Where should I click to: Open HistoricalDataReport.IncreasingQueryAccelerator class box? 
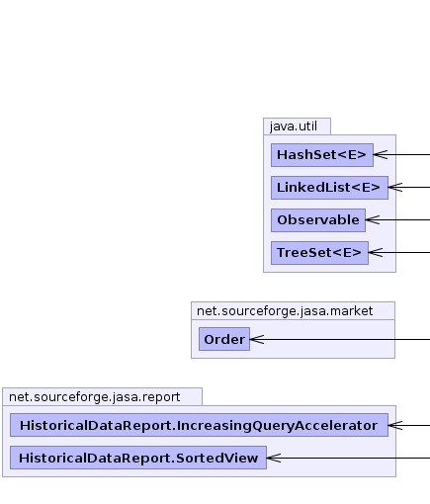pyautogui.click(x=199, y=425)
